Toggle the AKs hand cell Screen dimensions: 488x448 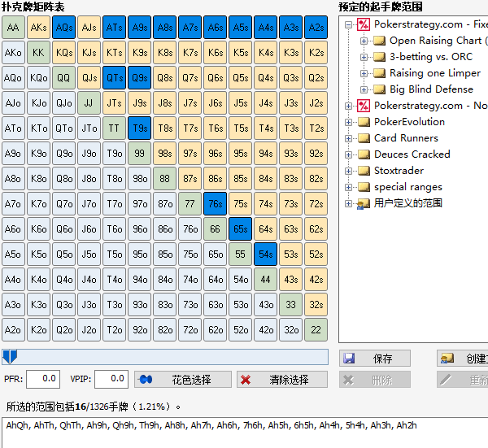pos(38,28)
